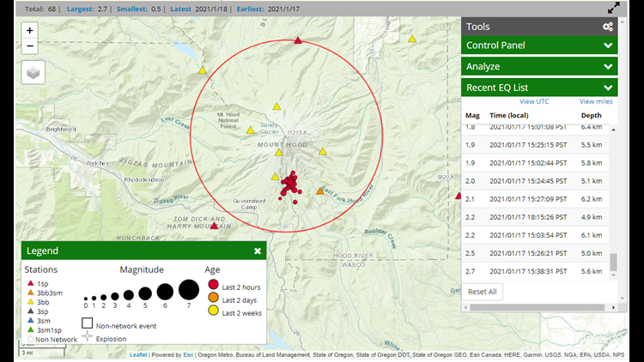Viewport: 644px width, 362px height.
Task: Click the Explosion star legend icon
Action: coord(87,336)
